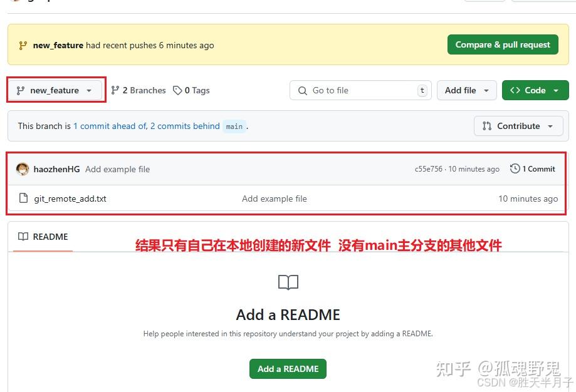
Task: Click the large open book icon above Add a README
Action: [288, 282]
